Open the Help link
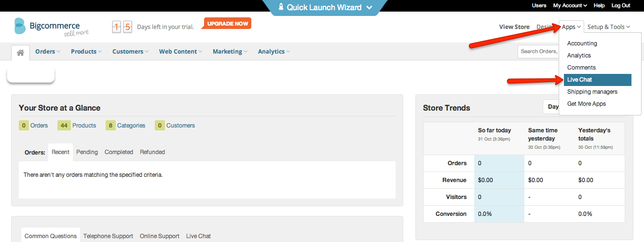This screenshot has height=242, width=644. [x=599, y=5]
